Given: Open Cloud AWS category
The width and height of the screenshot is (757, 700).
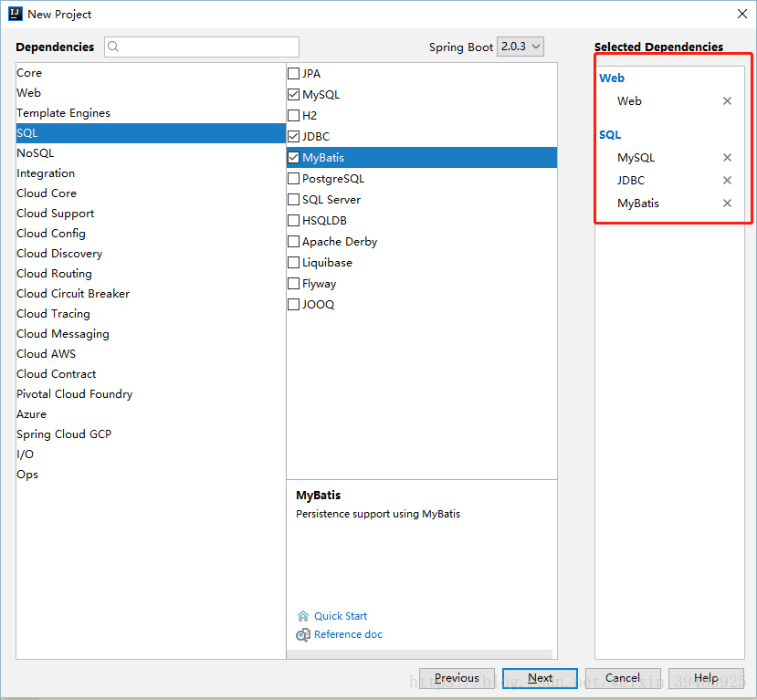Looking at the screenshot, I should pyautogui.click(x=151, y=353).
